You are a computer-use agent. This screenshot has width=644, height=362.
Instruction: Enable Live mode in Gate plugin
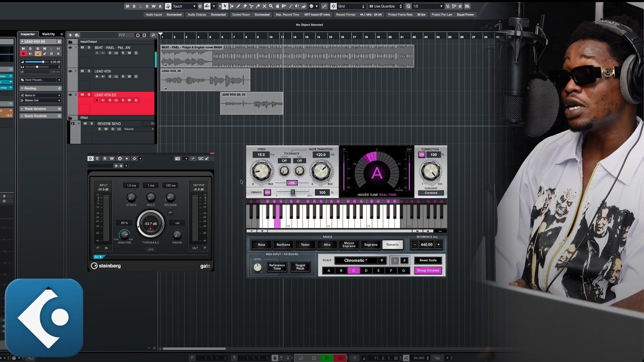[x=150, y=249]
